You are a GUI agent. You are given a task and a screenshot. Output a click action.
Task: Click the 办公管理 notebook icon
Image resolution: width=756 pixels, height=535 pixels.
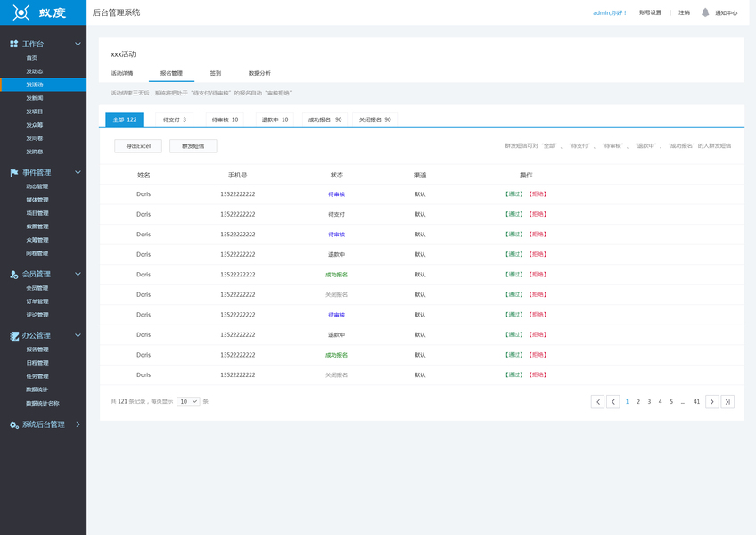[14, 336]
